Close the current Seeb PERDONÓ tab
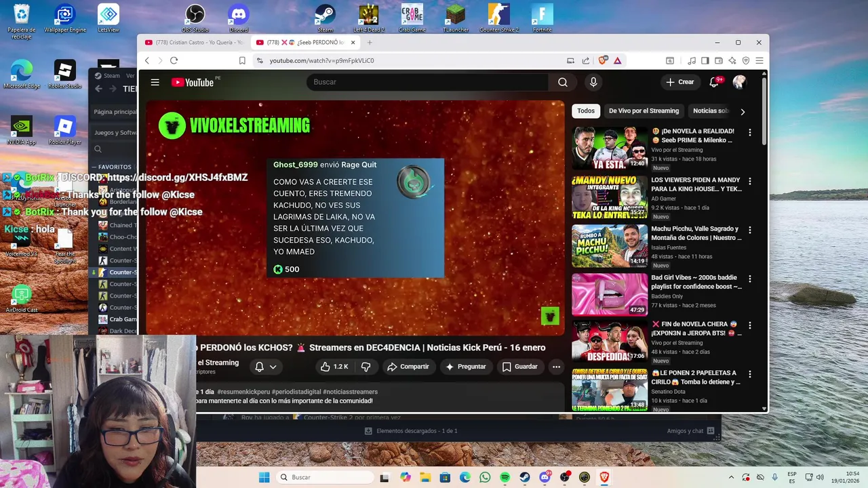The image size is (868, 488). tap(353, 42)
